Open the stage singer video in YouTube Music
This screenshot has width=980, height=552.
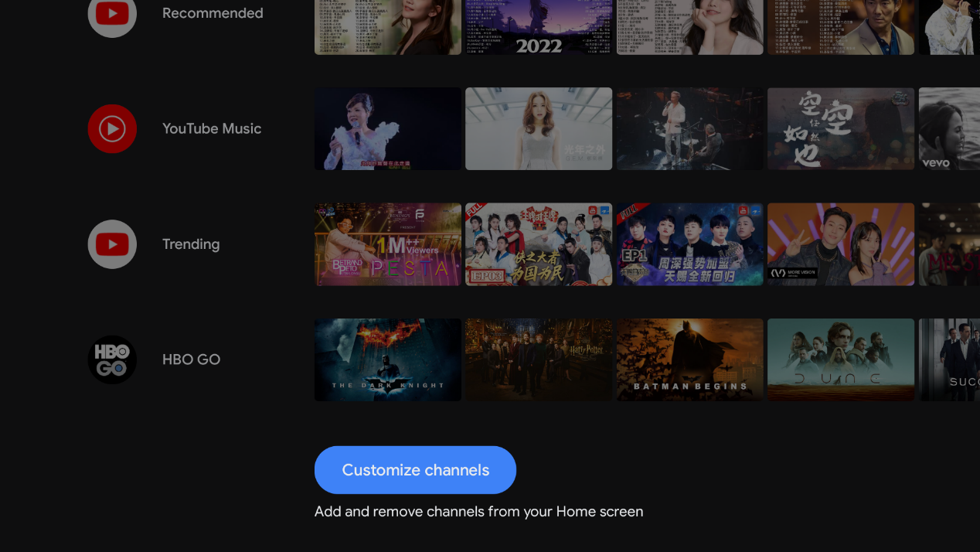[x=388, y=128]
